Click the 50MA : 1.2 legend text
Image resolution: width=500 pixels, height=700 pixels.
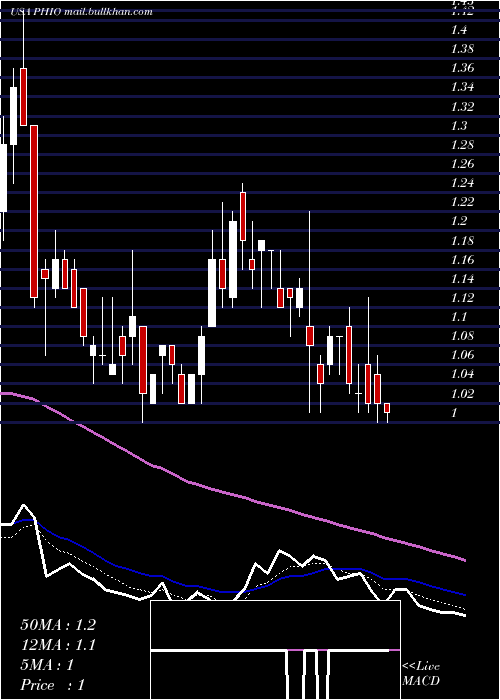point(58,625)
